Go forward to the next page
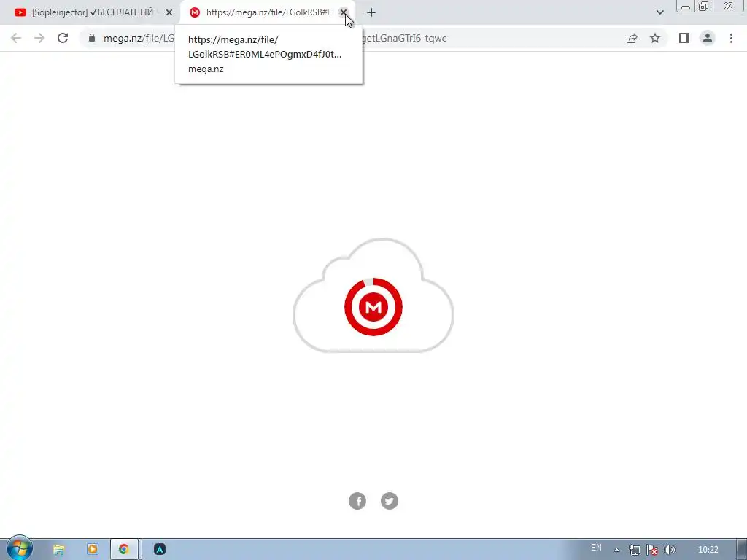 click(x=39, y=38)
